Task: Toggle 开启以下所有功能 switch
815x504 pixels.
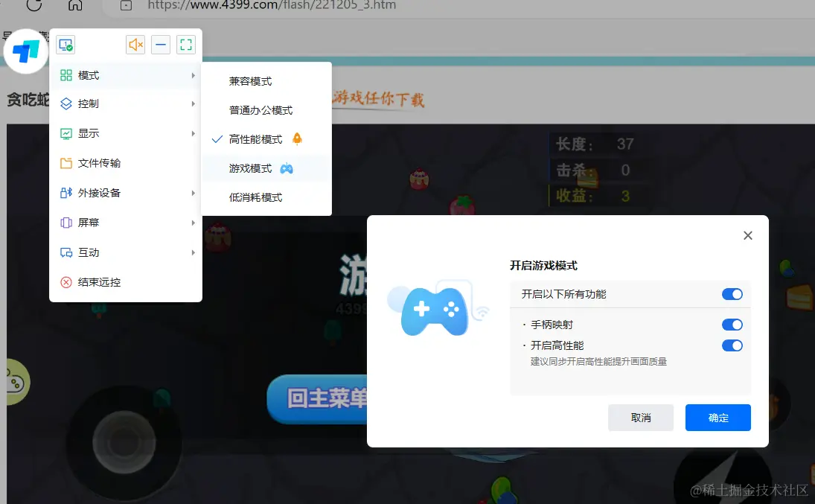Action: [732, 294]
